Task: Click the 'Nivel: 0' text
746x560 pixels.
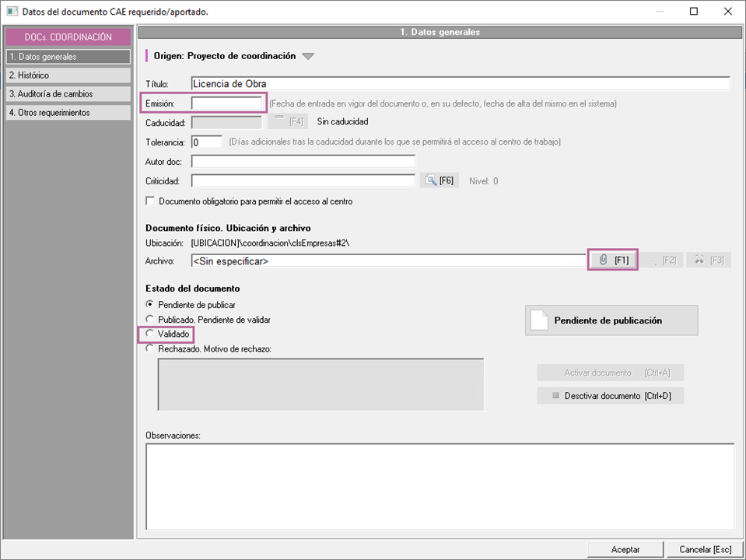Action: (483, 180)
